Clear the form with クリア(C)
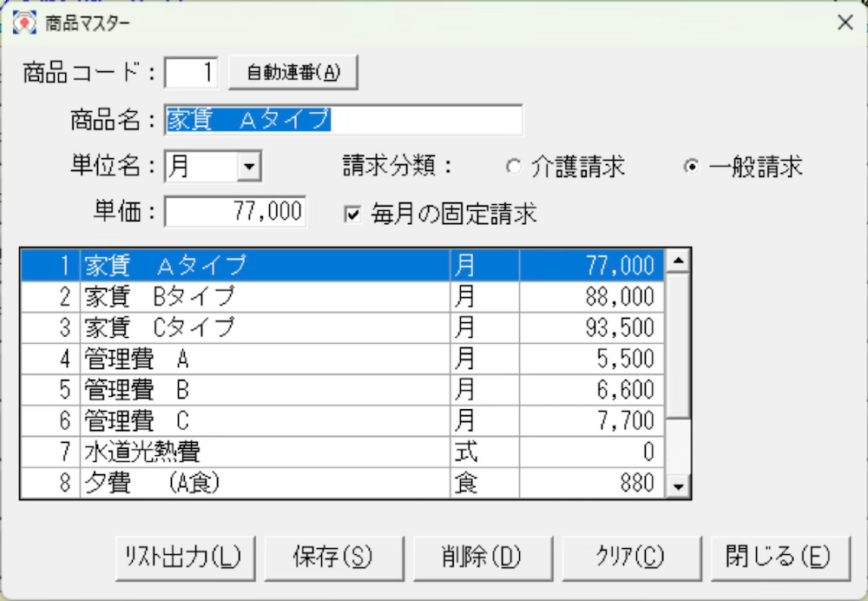Screen dimensions: 868x601 point(630,557)
